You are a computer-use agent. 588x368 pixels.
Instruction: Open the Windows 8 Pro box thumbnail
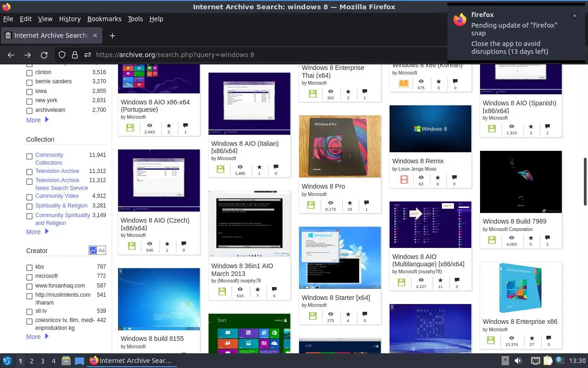coord(340,146)
